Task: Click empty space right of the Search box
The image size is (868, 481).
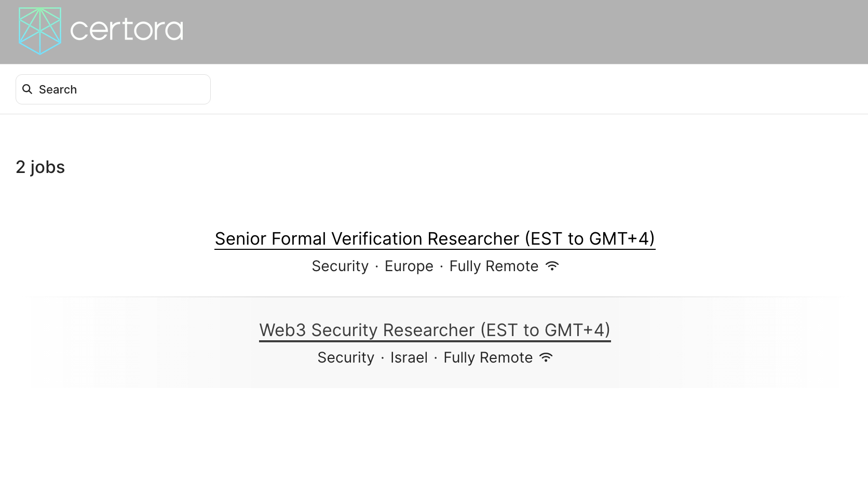Action: tap(519, 89)
